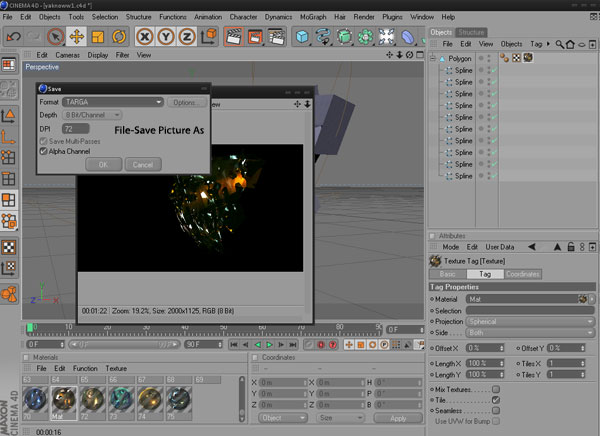Click frame 40 on the timeline ruler
The height and width of the screenshot is (436, 600).
[x=185, y=329]
